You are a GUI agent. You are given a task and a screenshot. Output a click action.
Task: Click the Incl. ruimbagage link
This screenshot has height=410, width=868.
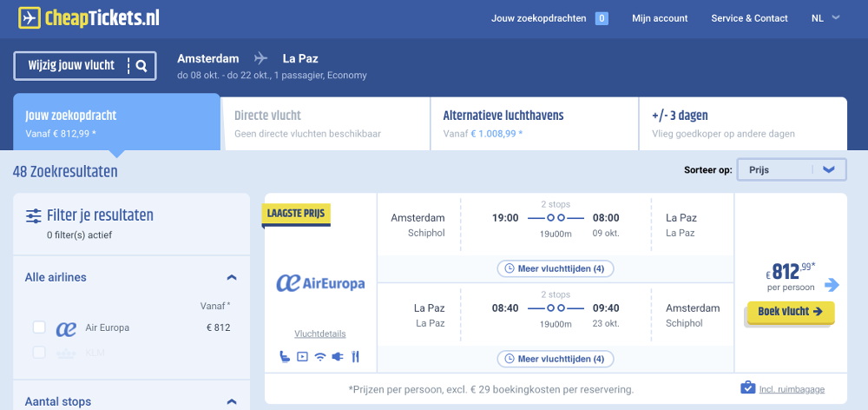pos(792,389)
